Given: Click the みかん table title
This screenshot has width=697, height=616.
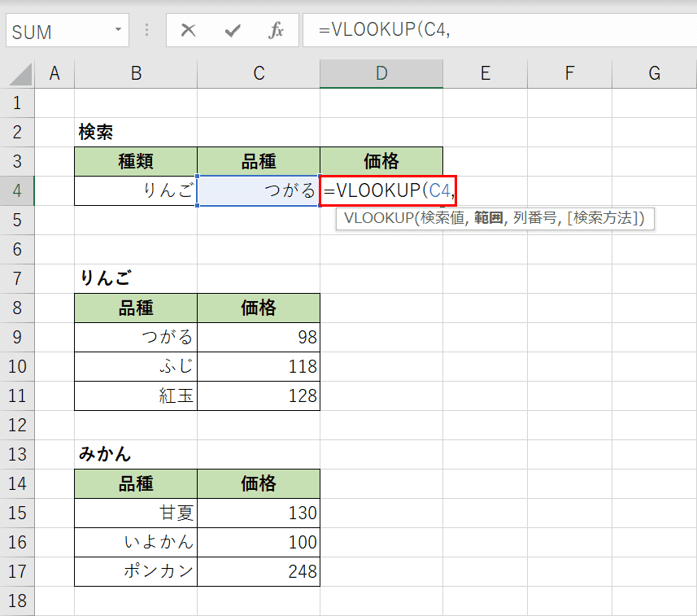Looking at the screenshot, I should 136,454.
